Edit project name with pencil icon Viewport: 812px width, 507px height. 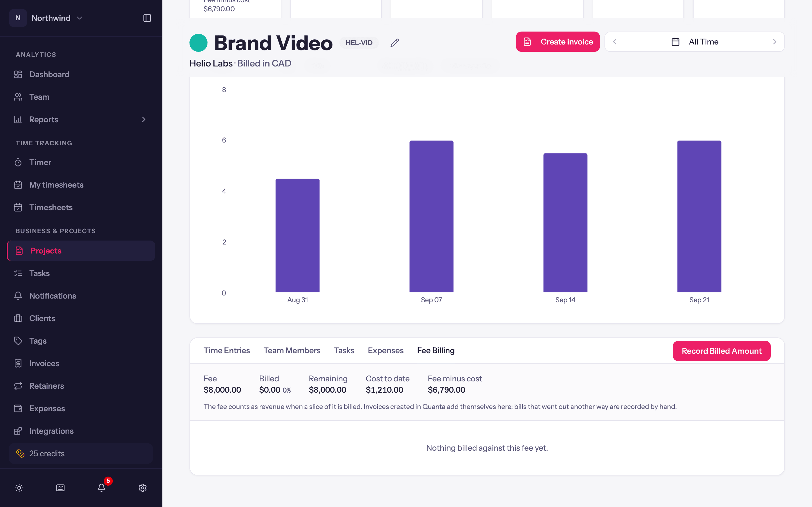pos(395,43)
